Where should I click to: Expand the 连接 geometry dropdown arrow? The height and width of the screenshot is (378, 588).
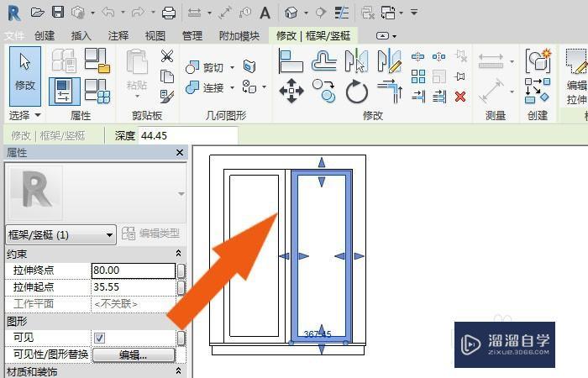pyautogui.click(x=232, y=87)
